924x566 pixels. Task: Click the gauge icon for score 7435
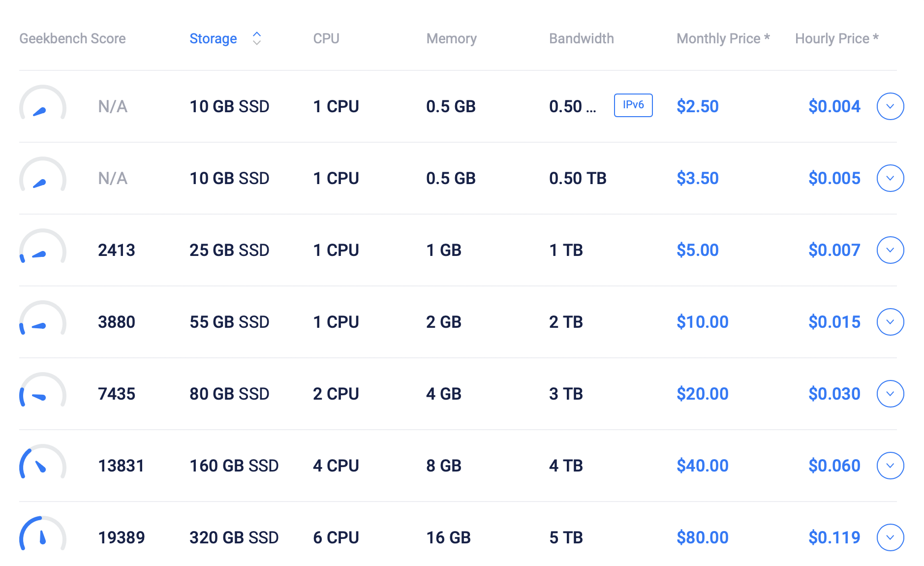pos(42,392)
